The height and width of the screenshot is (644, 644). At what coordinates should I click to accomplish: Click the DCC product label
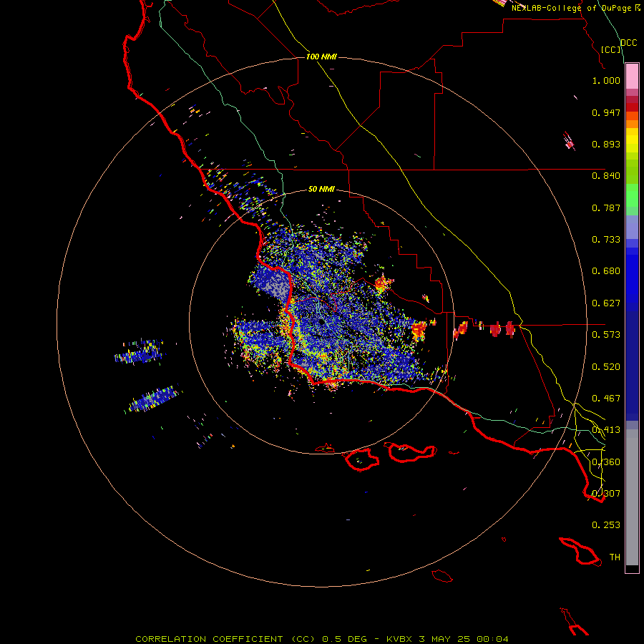point(629,43)
